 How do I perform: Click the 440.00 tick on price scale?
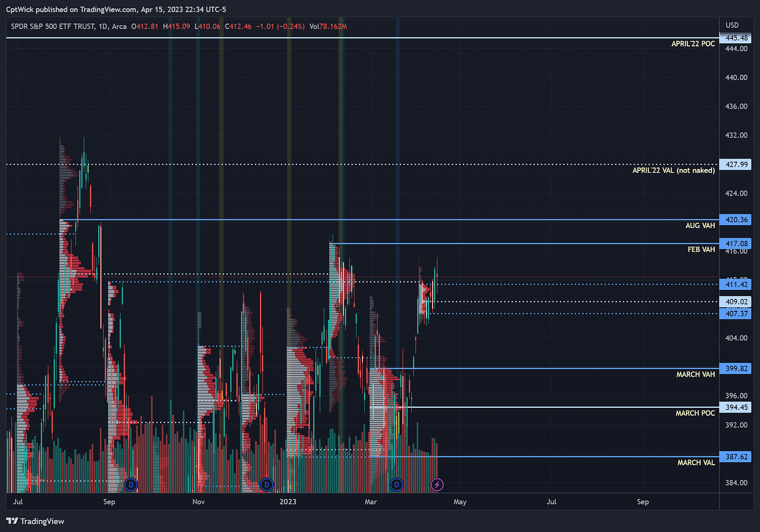[736, 77]
